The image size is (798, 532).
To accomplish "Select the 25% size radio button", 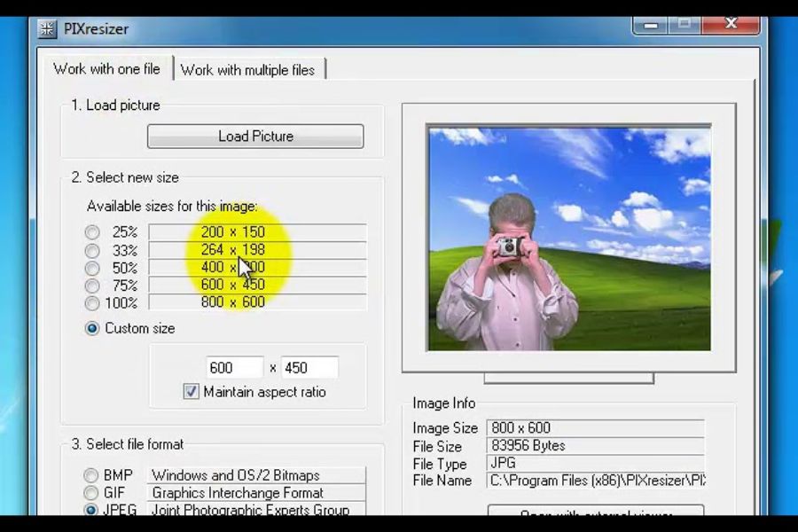I will click(92, 232).
